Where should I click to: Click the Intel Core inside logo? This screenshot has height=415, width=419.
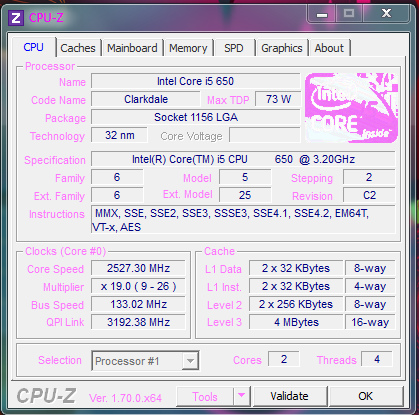point(351,108)
